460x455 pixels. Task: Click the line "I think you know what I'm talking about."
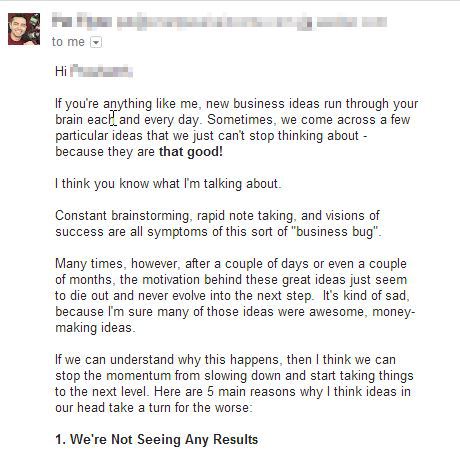(x=168, y=184)
